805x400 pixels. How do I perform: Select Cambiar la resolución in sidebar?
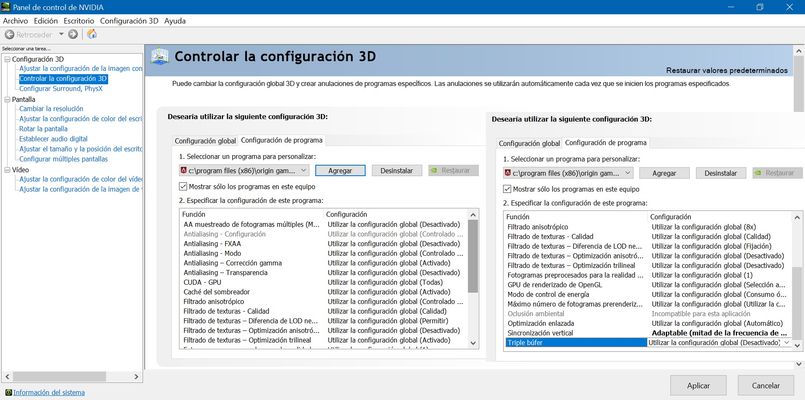point(51,109)
